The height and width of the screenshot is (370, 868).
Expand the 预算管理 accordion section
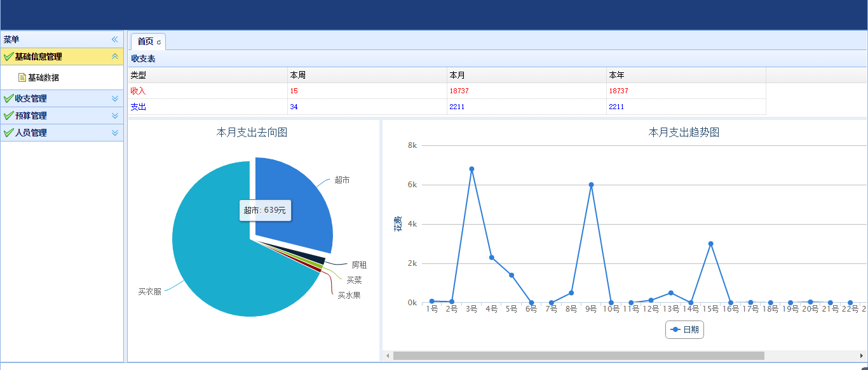115,116
